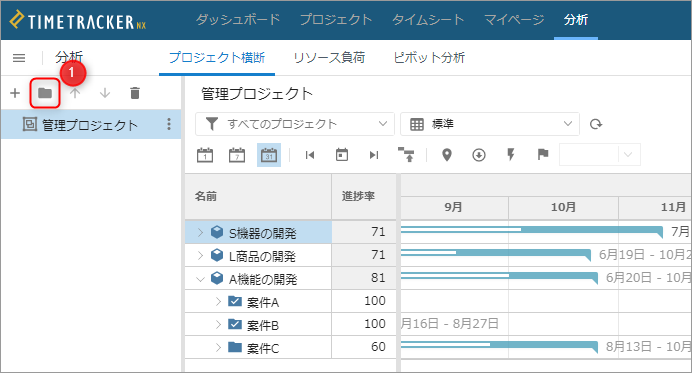Click the refresh icon next to 標準

point(596,124)
